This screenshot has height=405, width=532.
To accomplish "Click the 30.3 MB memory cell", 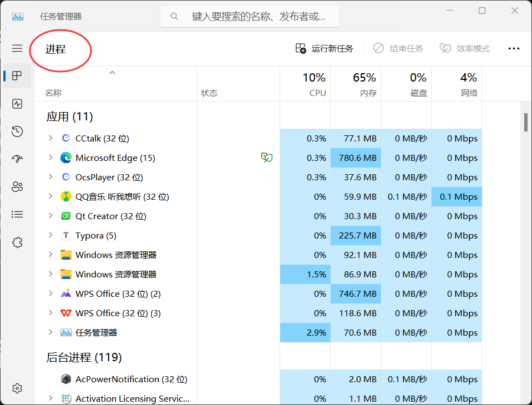I will (356, 216).
